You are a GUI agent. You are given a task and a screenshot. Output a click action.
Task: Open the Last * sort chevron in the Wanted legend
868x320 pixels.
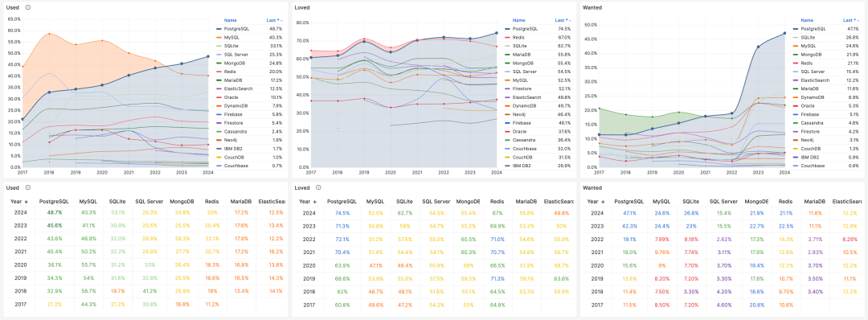pos(857,20)
